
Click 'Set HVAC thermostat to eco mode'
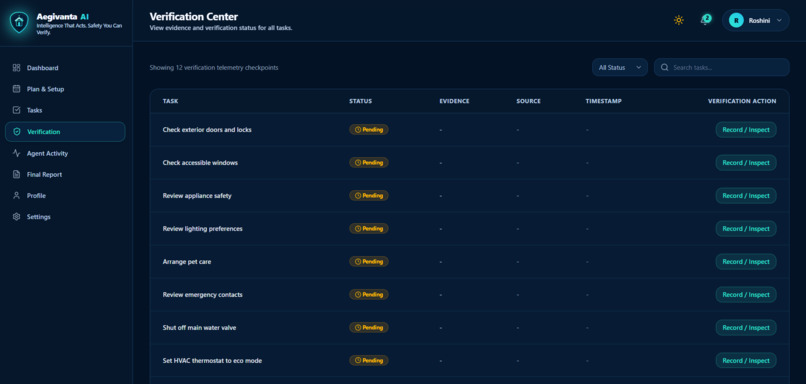pos(212,360)
